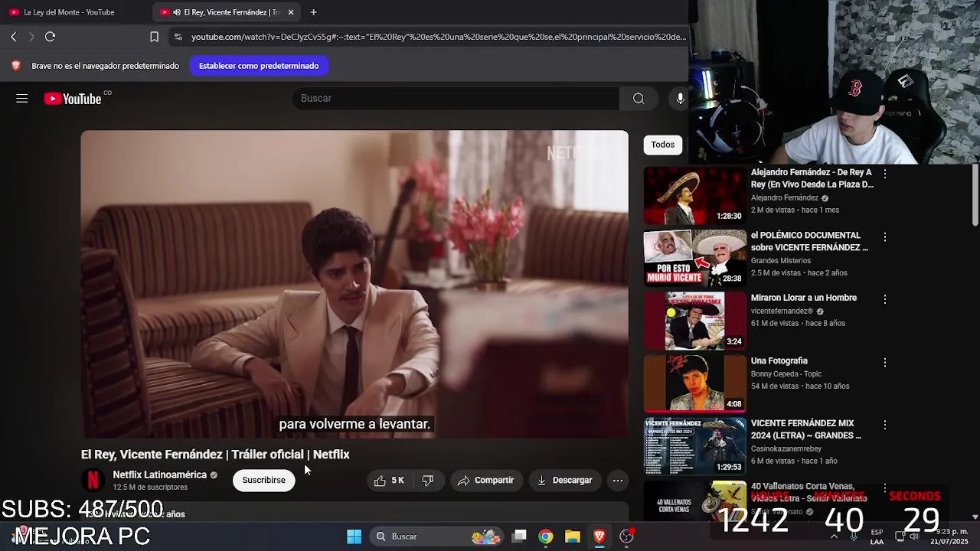Activate voice search microphone icon
This screenshot has height=551, width=980.
pos(680,98)
